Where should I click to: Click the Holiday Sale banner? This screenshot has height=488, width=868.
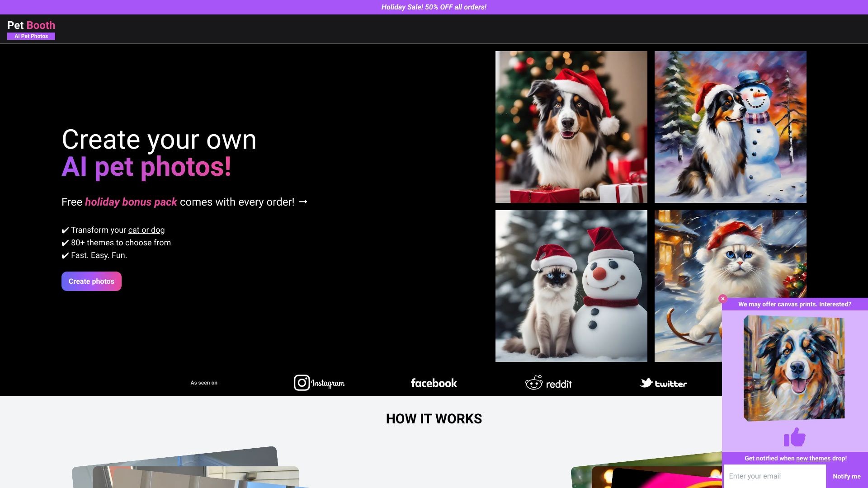pyautogui.click(x=434, y=7)
